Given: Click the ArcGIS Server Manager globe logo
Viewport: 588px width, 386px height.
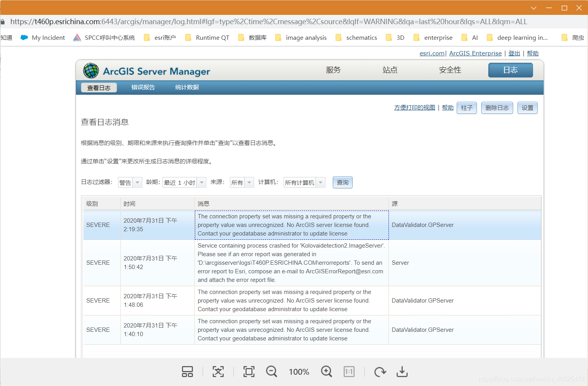Looking at the screenshot, I should (91, 71).
